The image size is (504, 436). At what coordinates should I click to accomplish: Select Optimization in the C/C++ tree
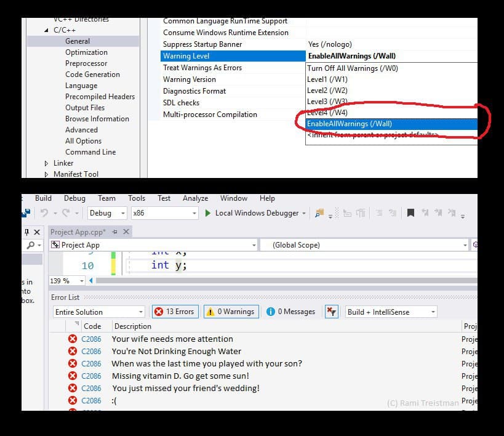(x=86, y=52)
